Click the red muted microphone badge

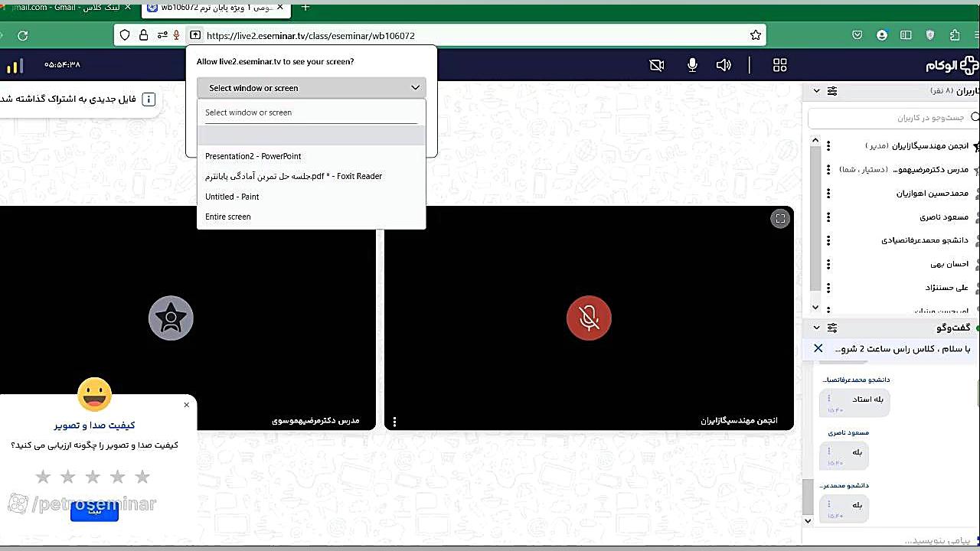(589, 318)
